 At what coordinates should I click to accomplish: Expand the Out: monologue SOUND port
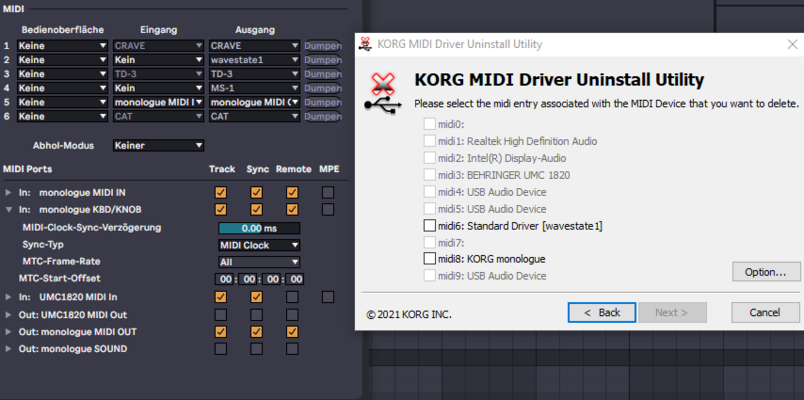pyautogui.click(x=9, y=349)
